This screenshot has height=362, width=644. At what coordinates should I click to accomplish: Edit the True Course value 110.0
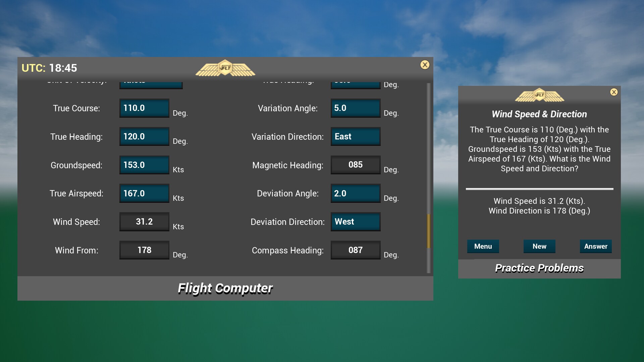coord(144,108)
